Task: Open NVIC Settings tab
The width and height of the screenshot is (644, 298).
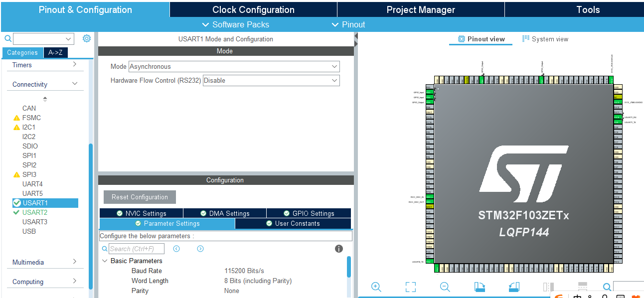Action: [141, 213]
